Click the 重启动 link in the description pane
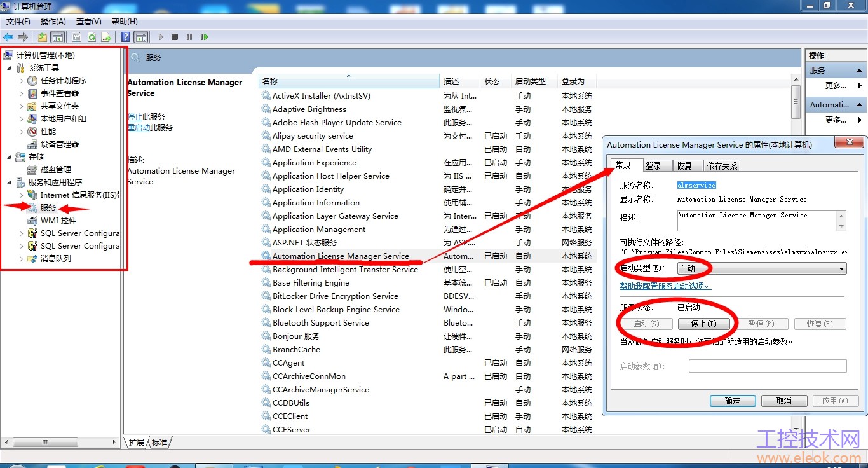 139,128
